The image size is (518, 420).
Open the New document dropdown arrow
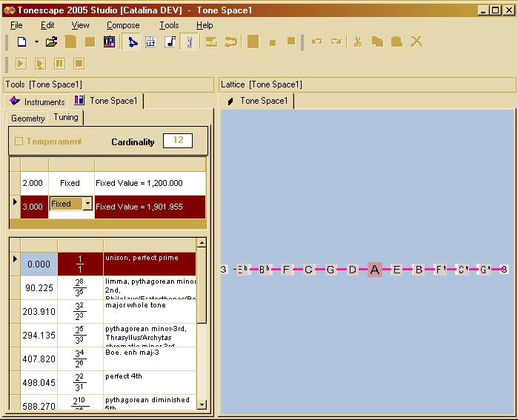click(x=36, y=42)
